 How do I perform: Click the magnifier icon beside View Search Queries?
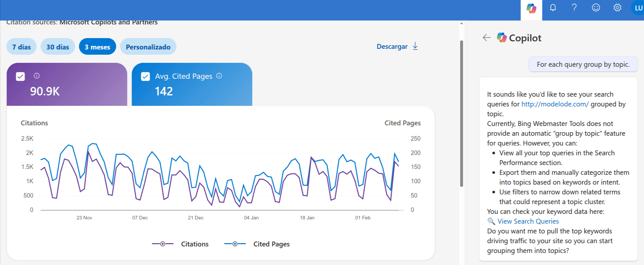491,221
